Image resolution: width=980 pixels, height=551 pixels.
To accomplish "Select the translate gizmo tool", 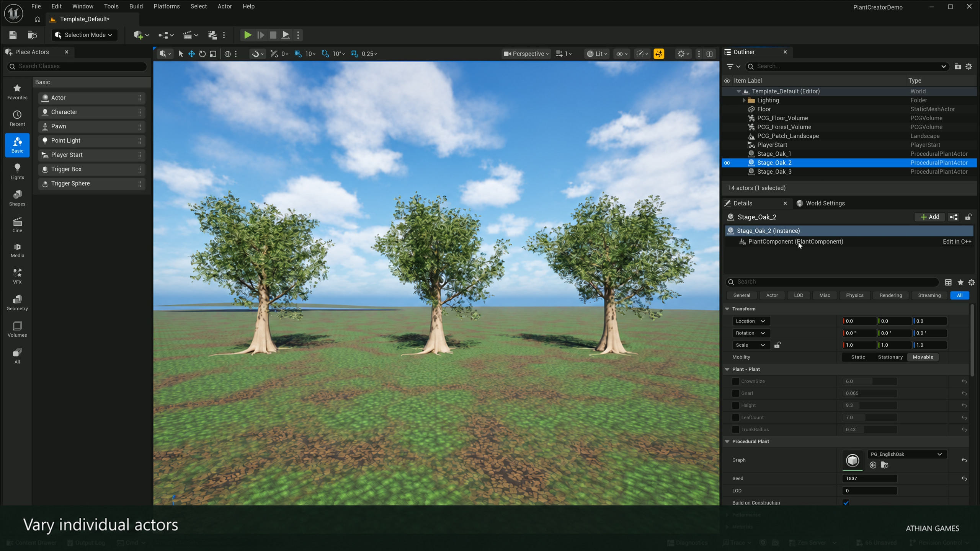I will click(191, 54).
